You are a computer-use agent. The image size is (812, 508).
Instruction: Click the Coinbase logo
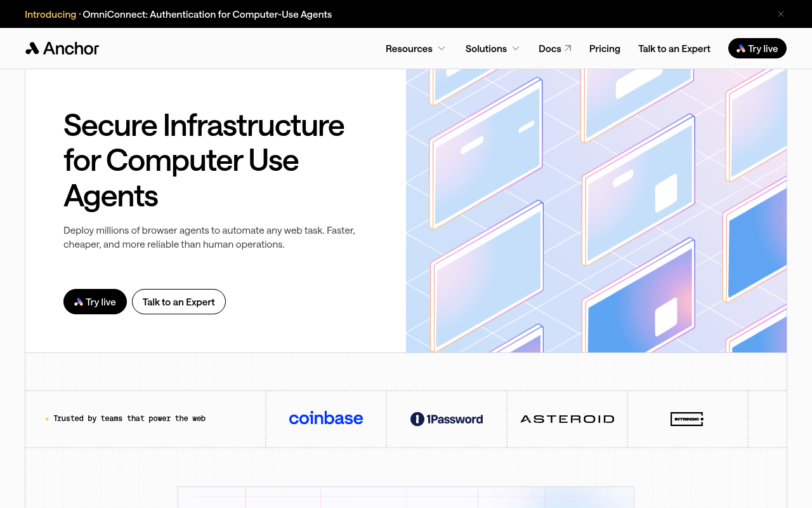pyautogui.click(x=326, y=418)
